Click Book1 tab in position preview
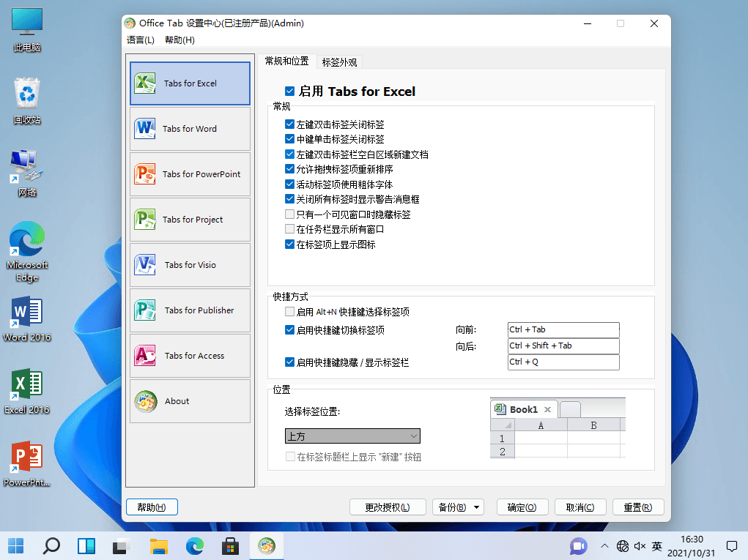Image resolution: width=748 pixels, height=560 pixels. [523, 409]
